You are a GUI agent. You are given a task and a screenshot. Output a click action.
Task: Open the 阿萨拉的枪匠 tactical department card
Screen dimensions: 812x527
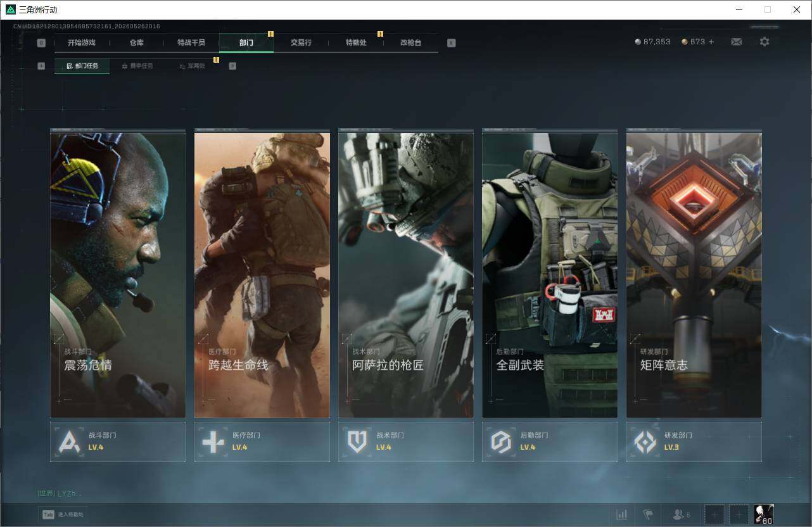pos(406,274)
